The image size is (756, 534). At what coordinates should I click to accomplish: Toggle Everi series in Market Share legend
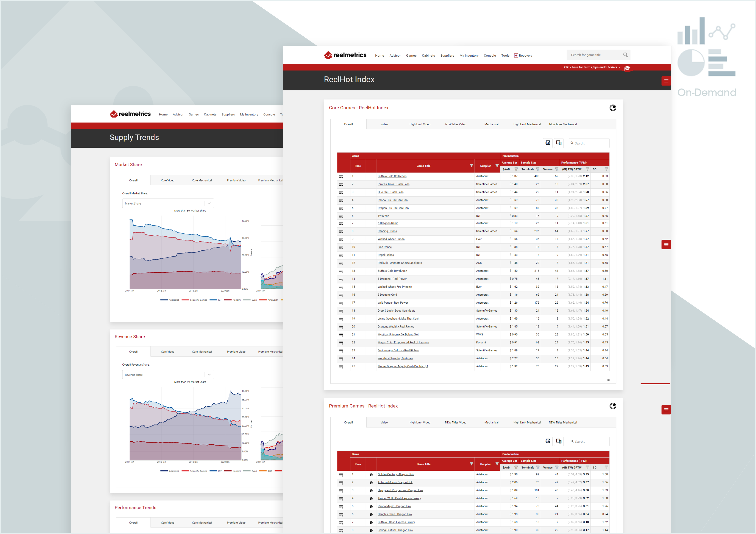[250, 300]
